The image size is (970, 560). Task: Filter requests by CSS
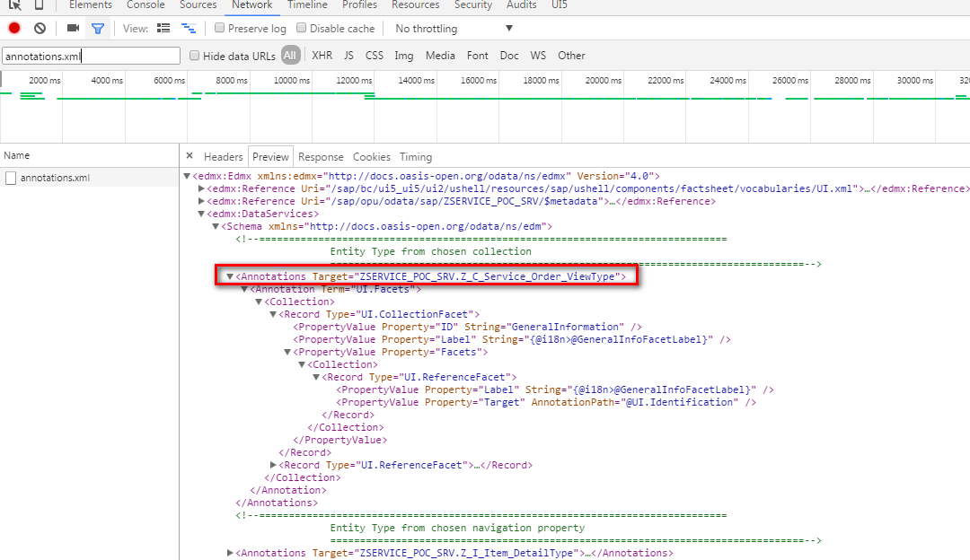[x=375, y=56]
